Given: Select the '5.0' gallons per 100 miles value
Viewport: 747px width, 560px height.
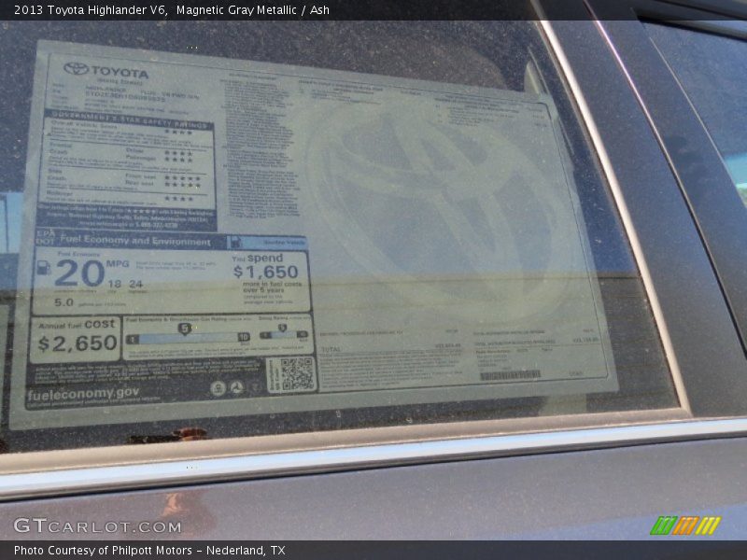Looking at the screenshot, I should tap(63, 302).
